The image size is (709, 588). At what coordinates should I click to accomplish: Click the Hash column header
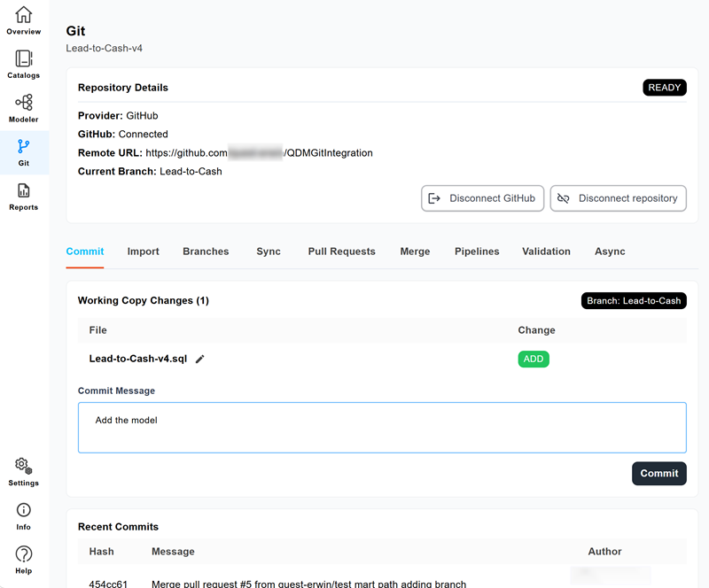(101, 552)
